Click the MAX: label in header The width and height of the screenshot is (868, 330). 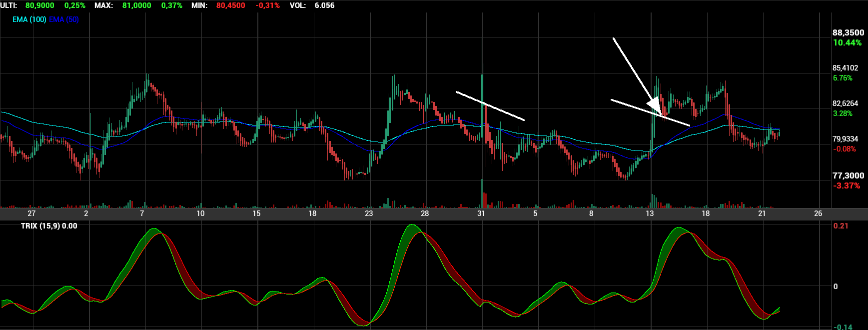(x=104, y=5)
